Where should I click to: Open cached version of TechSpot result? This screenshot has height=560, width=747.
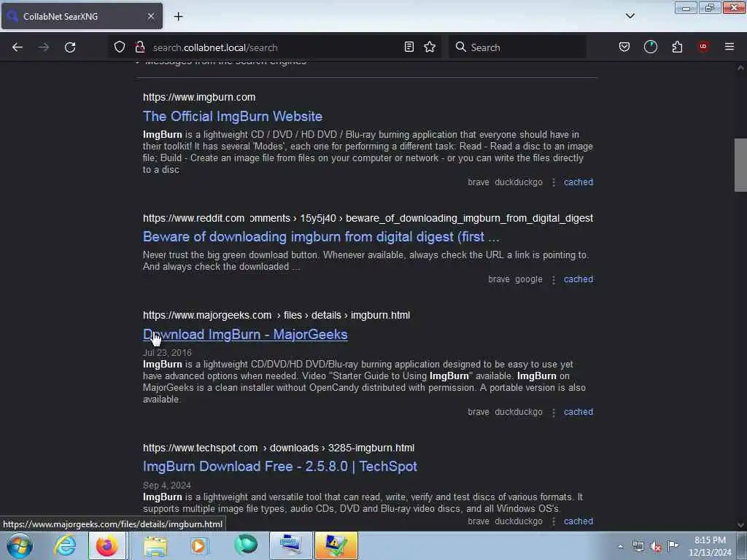[578, 521]
